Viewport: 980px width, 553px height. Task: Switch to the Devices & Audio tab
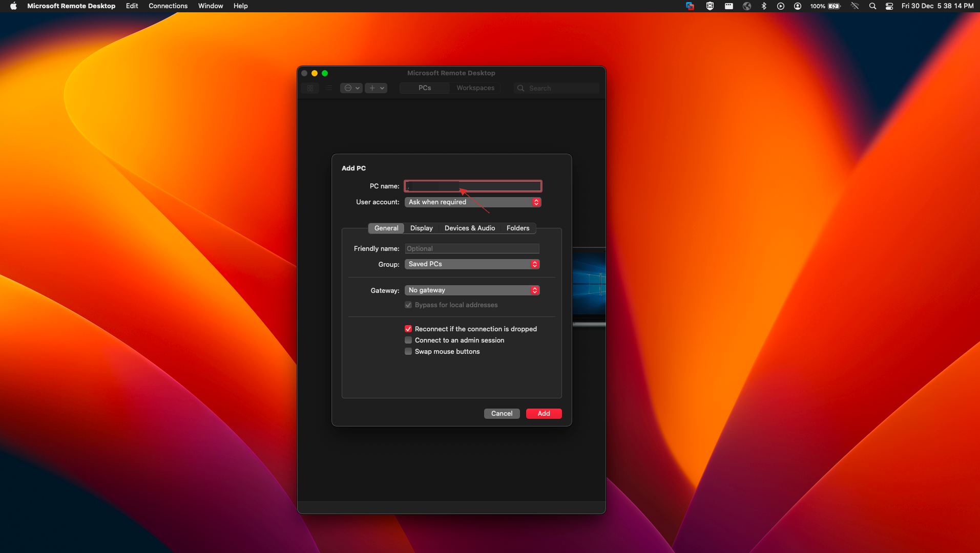(x=470, y=228)
